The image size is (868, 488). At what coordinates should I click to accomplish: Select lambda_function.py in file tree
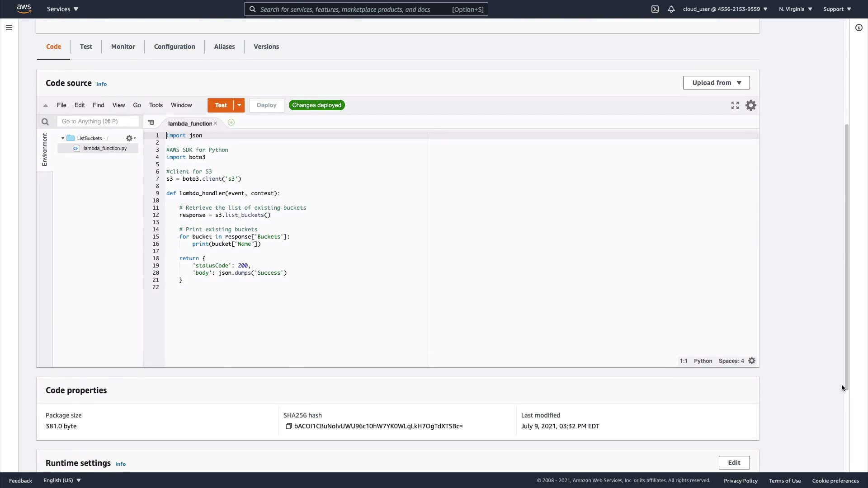coord(105,148)
